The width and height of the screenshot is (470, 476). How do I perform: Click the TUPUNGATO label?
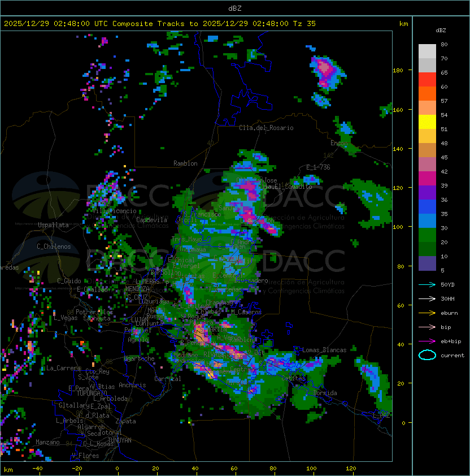point(92,393)
